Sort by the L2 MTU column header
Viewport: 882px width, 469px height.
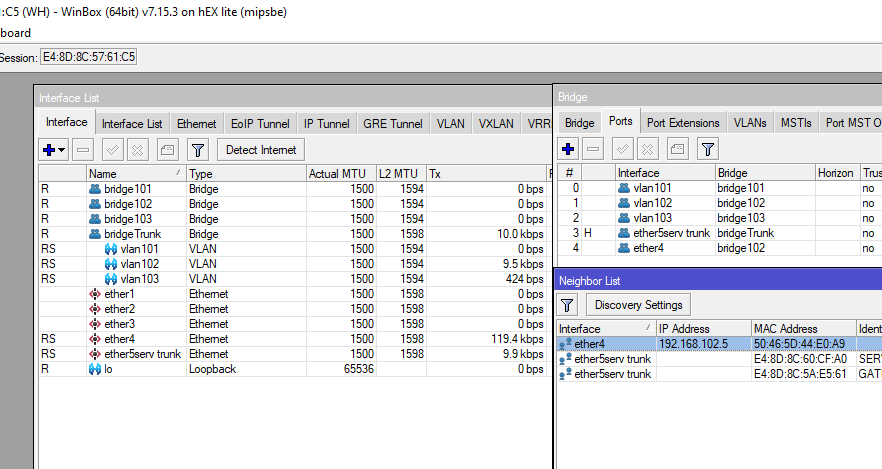402,174
